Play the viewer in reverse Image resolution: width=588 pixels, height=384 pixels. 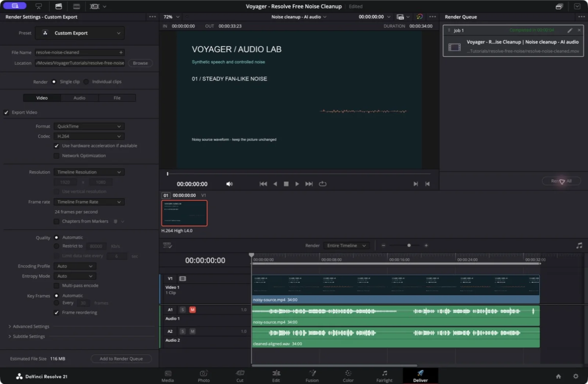[275, 184]
